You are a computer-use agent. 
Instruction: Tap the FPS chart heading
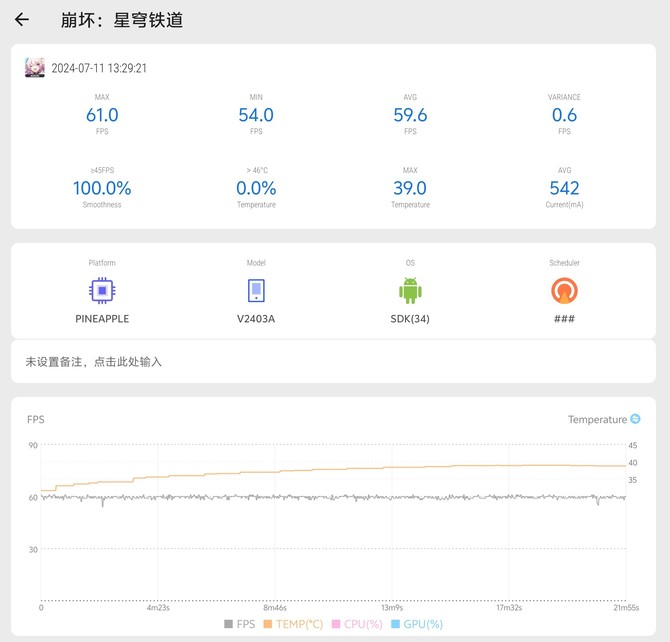tap(35, 419)
